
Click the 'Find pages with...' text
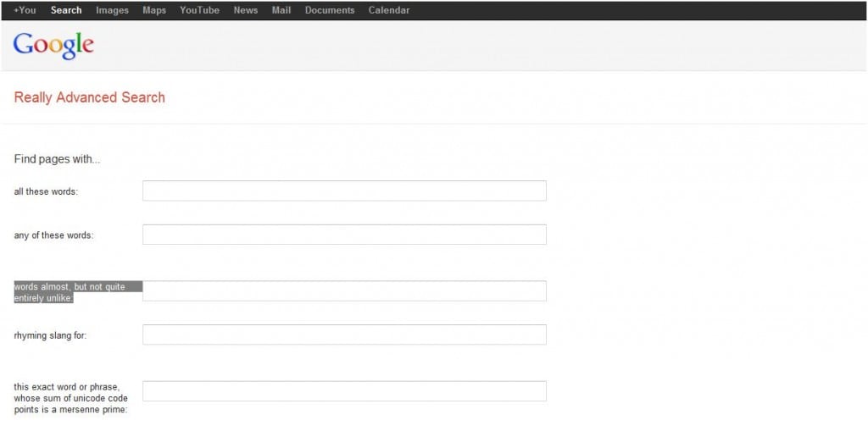[x=57, y=159]
